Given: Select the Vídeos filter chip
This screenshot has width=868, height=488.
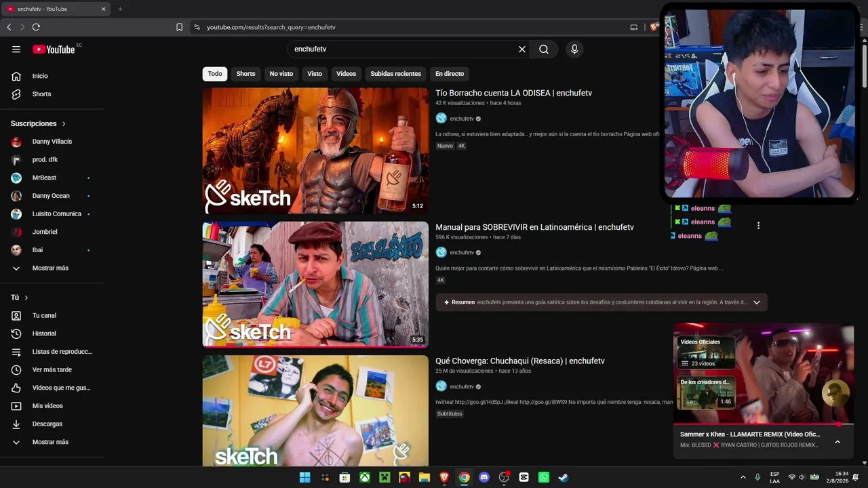Looking at the screenshot, I should pos(346,74).
